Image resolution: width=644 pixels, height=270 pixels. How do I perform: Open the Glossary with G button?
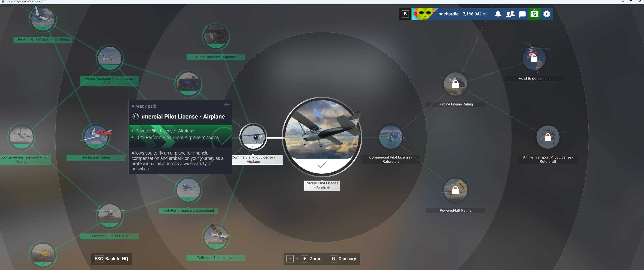[343, 259]
